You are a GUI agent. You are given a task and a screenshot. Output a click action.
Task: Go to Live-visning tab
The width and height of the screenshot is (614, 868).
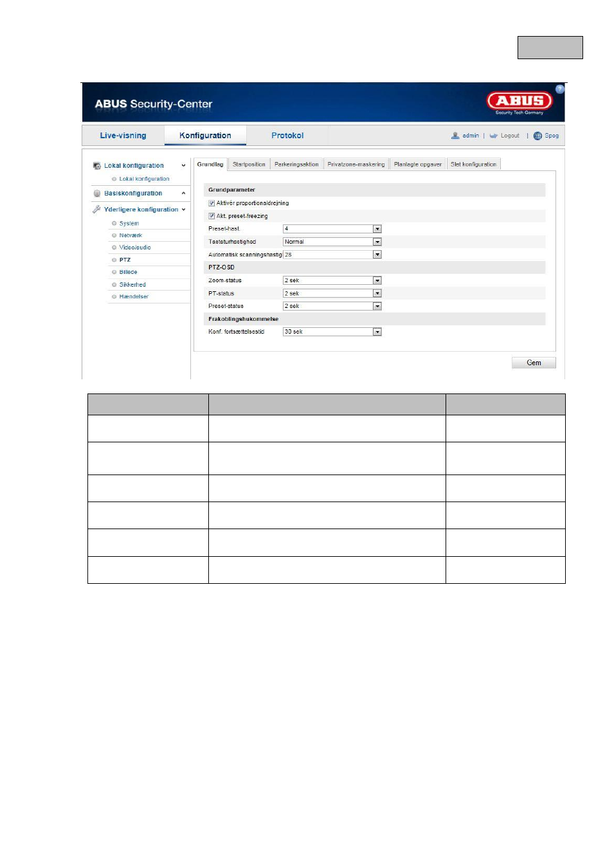tap(123, 136)
